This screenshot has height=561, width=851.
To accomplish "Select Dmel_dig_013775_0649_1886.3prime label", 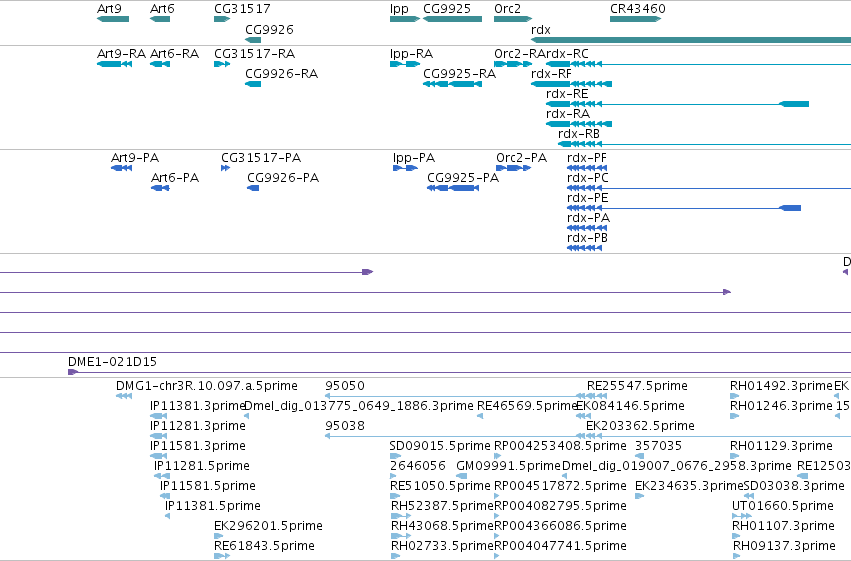I will [x=359, y=406].
